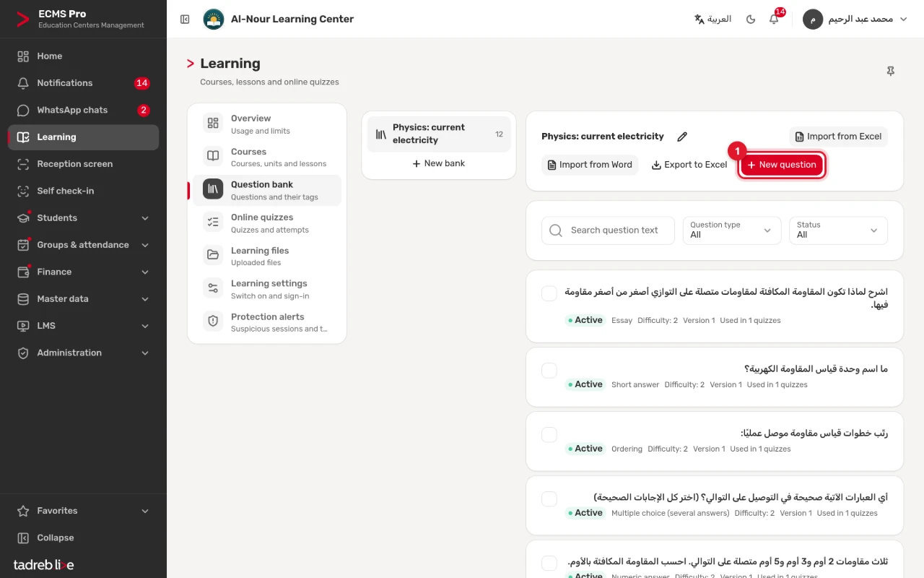Open Self check-in
Image resolution: width=924 pixels, height=578 pixels.
83,191
